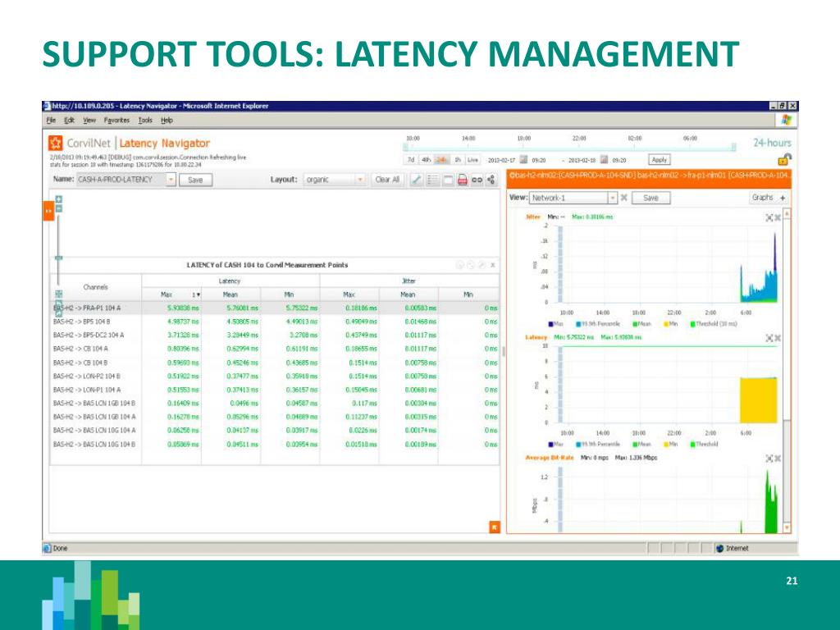
Task: Open the Tools menu
Action: tap(145, 121)
